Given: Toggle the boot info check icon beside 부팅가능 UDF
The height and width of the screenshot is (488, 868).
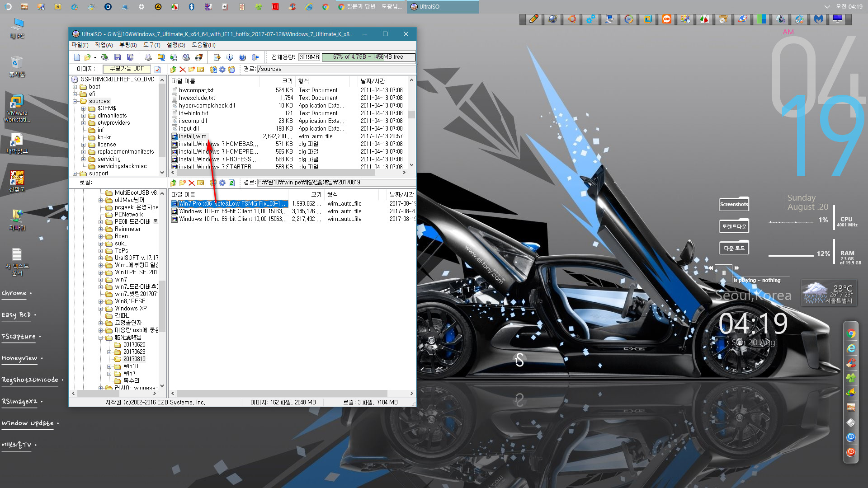Looking at the screenshot, I should point(157,69).
